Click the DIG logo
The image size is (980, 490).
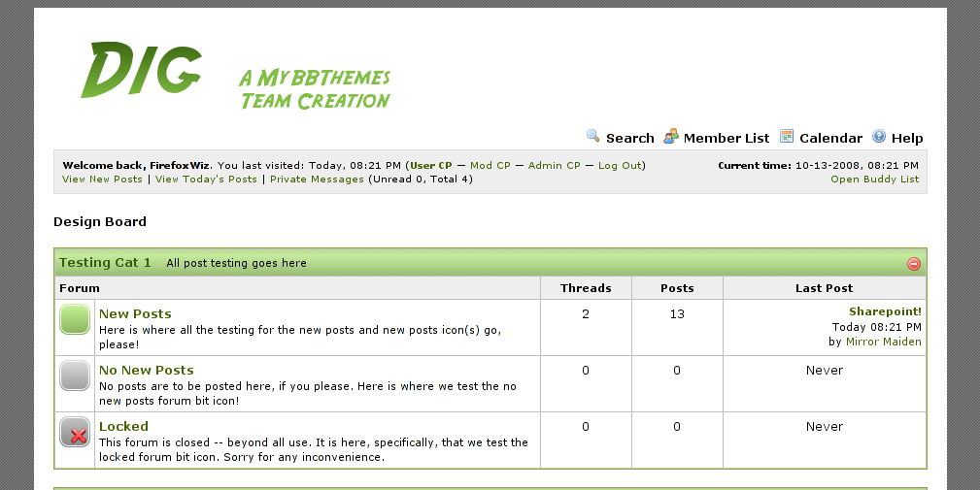[x=141, y=69]
